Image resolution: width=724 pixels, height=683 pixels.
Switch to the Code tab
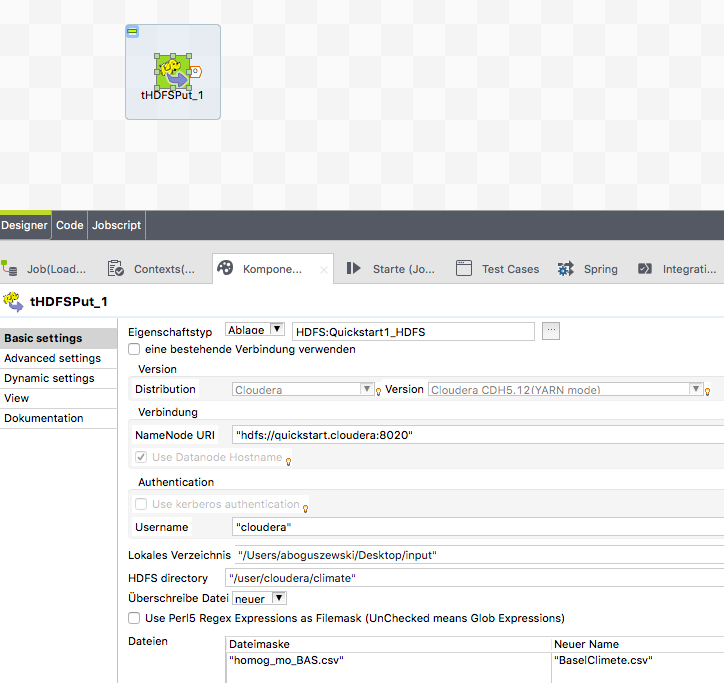[70, 225]
